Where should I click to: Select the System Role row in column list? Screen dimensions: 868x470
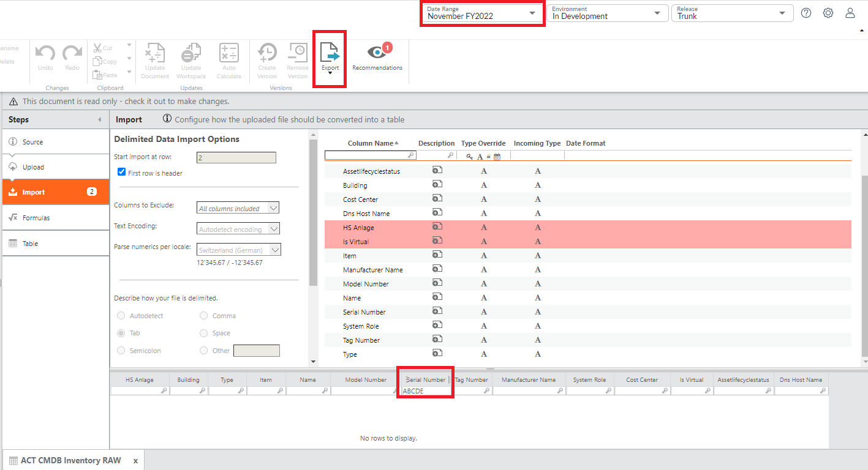587,326
